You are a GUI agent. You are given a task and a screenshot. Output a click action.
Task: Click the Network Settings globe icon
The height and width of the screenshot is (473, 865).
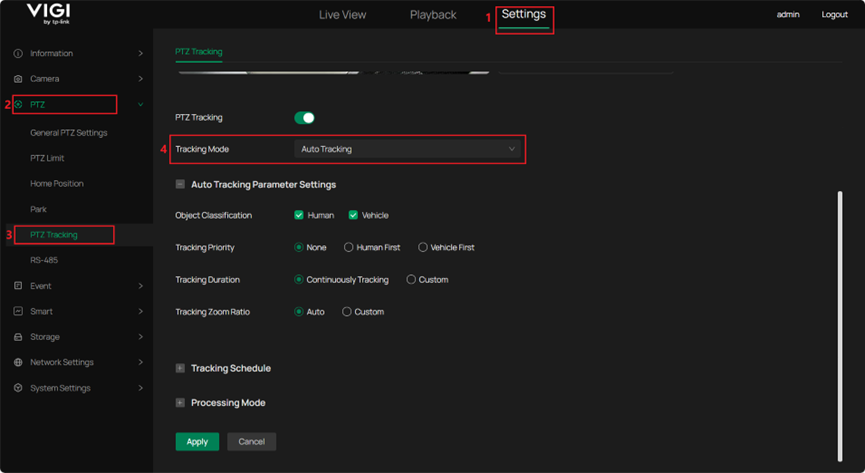click(x=18, y=362)
